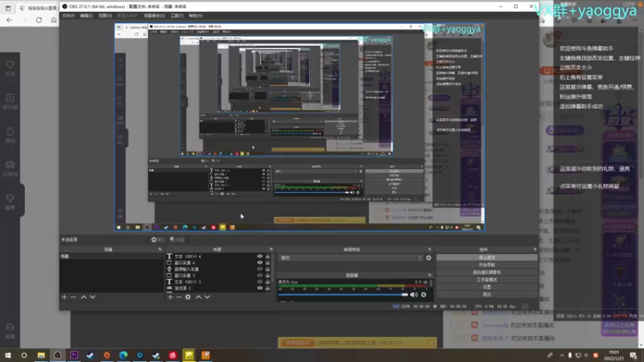Adjust the 麦克风/Aux volume slider
This screenshot has height=362, width=644.
click(343, 294)
